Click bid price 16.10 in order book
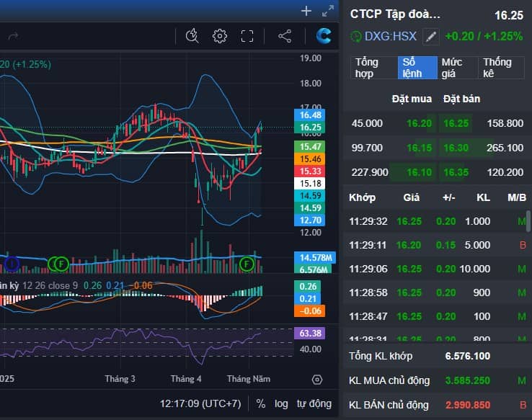The height and width of the screenshot is (420, 532). [x=419, y=172]
